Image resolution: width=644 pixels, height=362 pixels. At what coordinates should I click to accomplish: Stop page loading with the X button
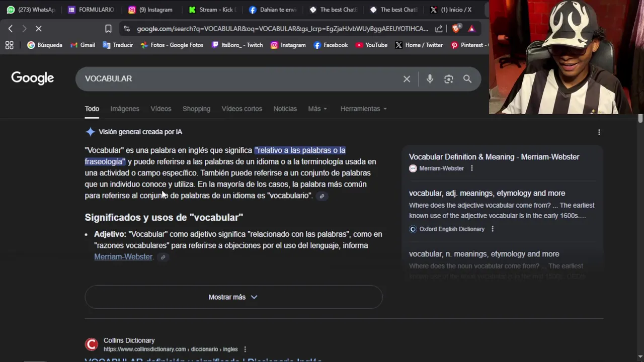38,29
